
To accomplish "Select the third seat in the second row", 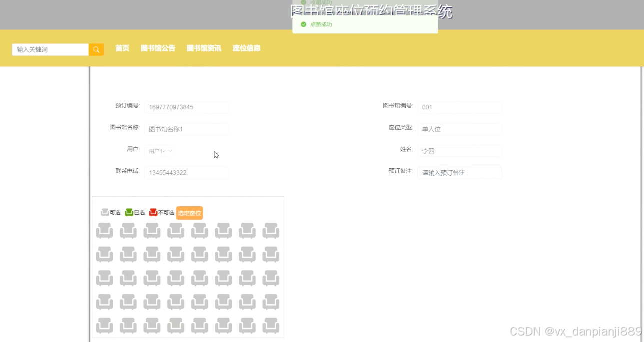I will [152, 254].
